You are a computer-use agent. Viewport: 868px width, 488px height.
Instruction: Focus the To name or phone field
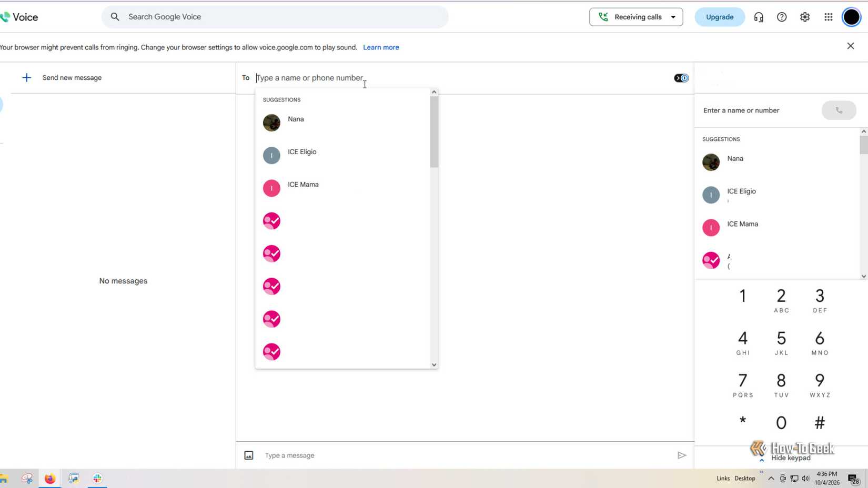click(463, 78)
